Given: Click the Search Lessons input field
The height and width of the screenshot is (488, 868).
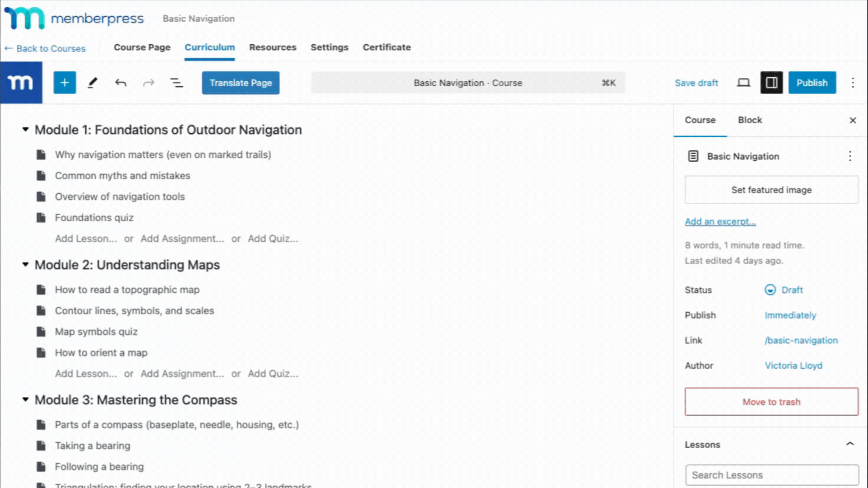Looking at the screenshot, I should pyautogui.click(x=772, y=475).
